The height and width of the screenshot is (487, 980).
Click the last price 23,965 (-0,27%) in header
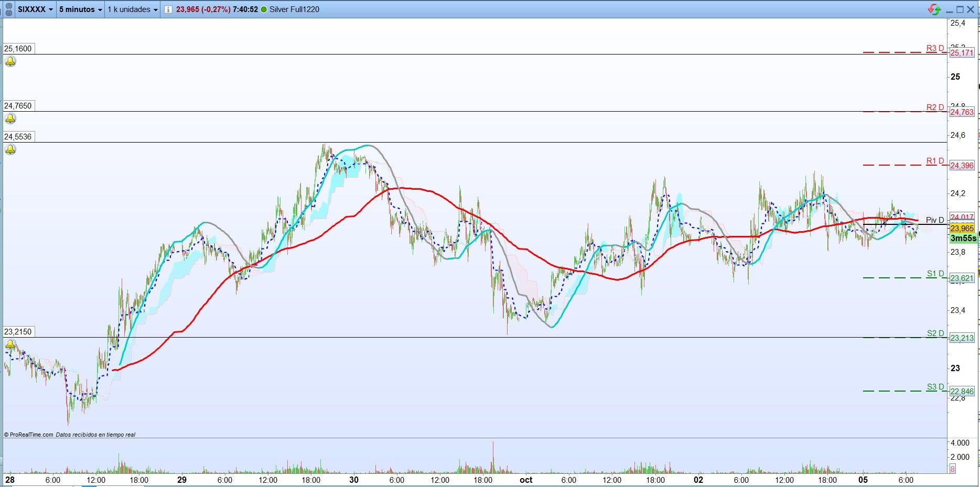[203, 9]
